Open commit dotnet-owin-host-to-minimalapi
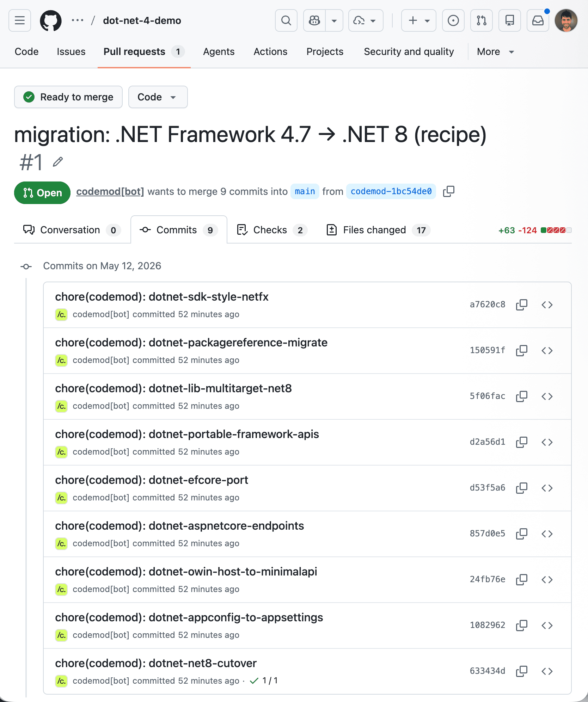Screen dimensions: 588x702 [186, 572]
